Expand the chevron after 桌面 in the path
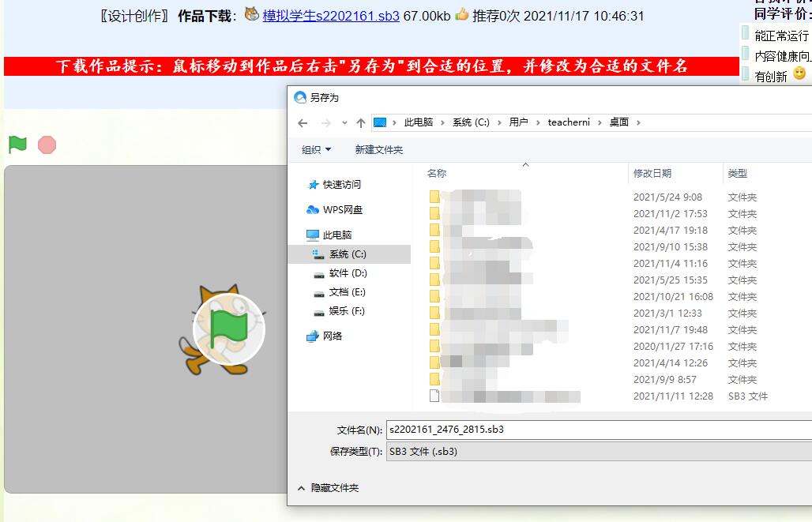The height and width of the screenshot is (522, 812). click(638, 122)
